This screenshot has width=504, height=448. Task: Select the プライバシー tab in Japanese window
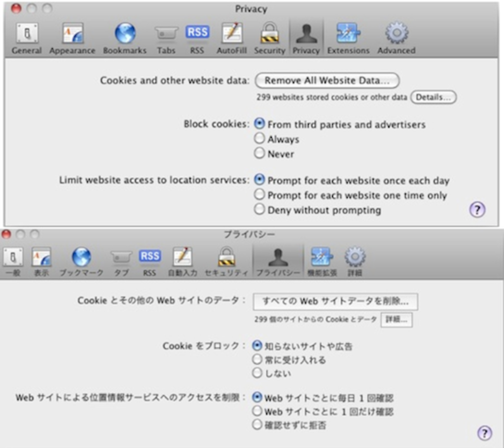[278, 262]
